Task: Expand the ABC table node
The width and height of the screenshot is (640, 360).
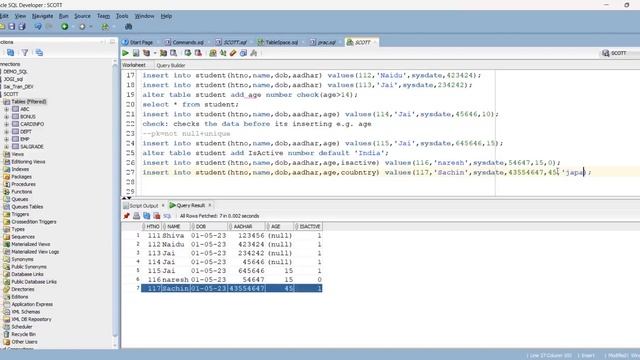Action: (7, 109)
